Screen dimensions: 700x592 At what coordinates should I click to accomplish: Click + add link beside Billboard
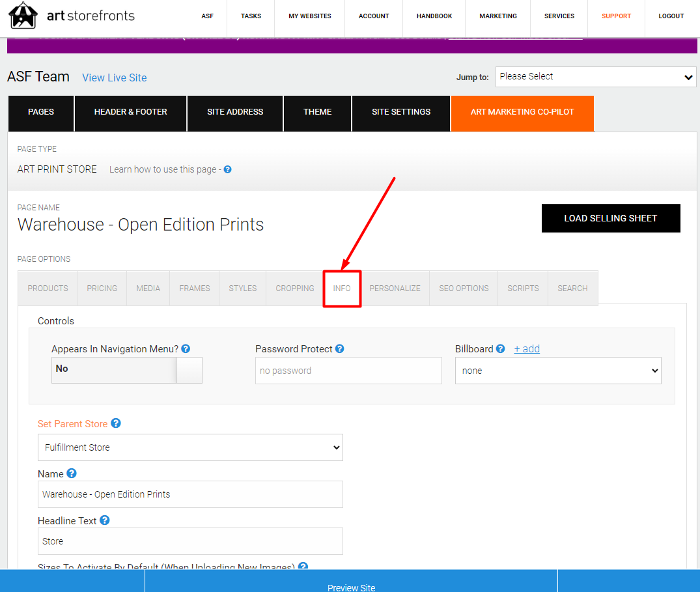click(x=527, y=348)
